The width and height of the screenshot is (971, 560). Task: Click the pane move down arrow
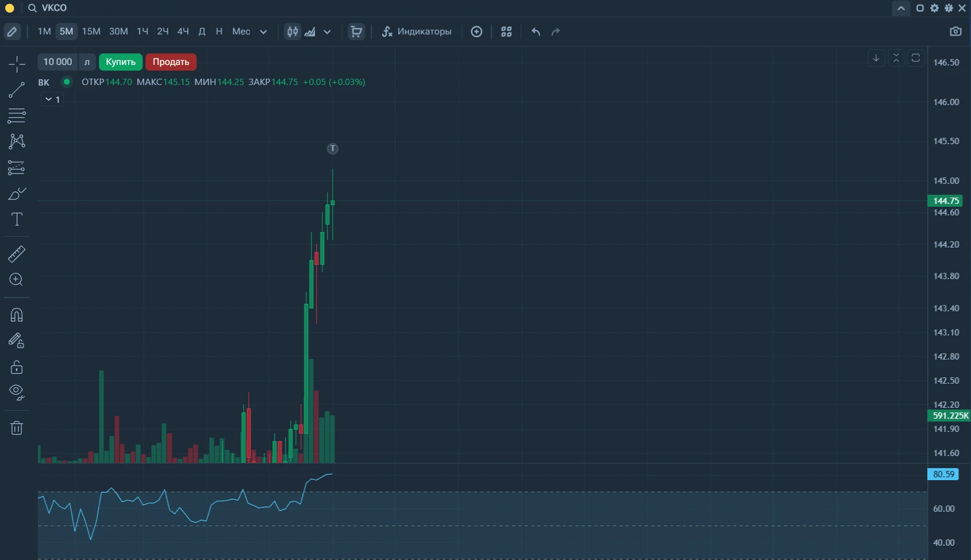[876, 58]
